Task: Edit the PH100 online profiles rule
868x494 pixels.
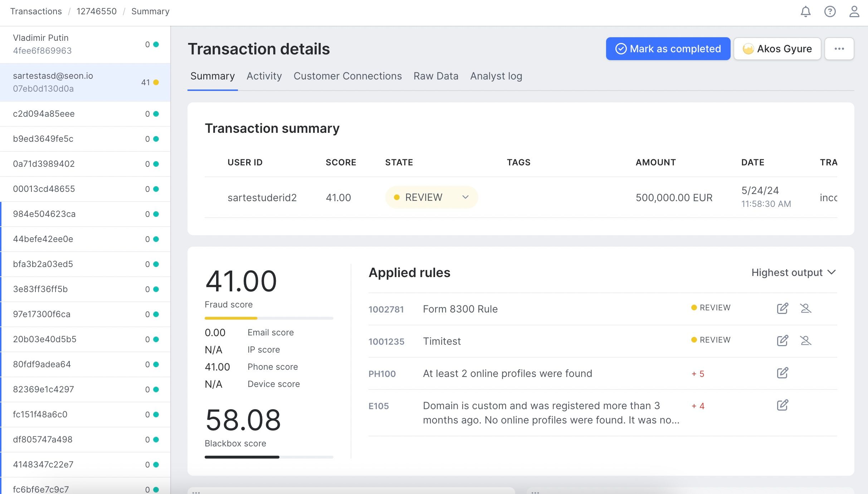Action: pos(782,373)
